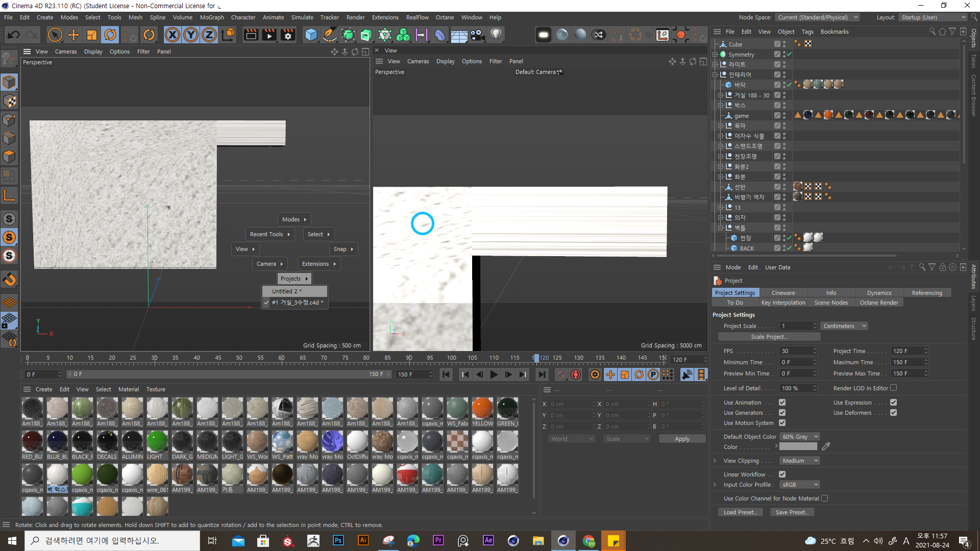Click Attributes panel lock icon

[943, 267]
